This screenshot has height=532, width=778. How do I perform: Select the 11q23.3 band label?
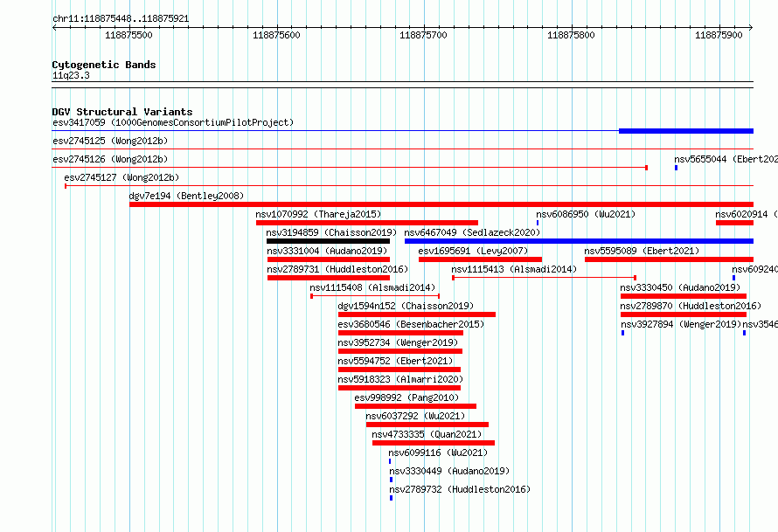[x=71, y=75]
